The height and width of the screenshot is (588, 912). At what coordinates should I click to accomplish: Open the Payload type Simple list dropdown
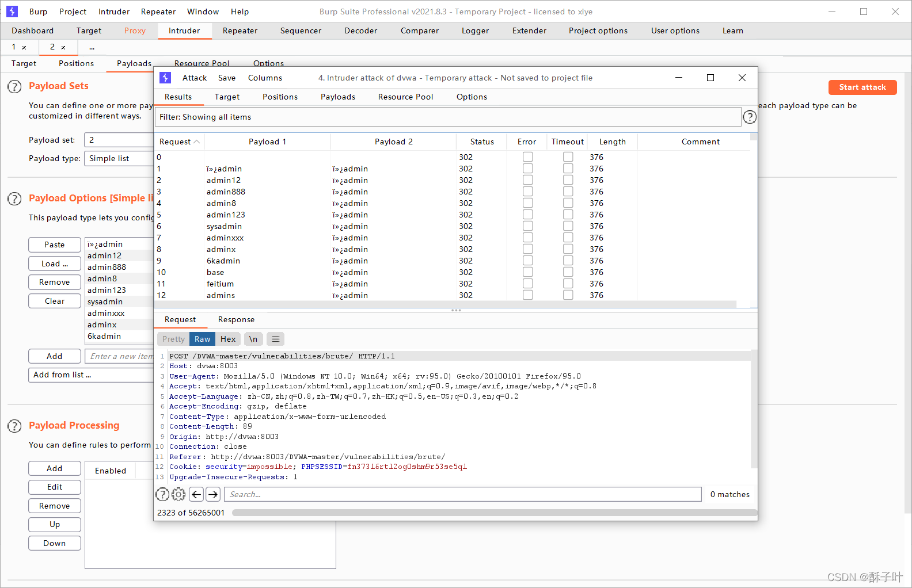pyautogui.click(x=119, y=158)
